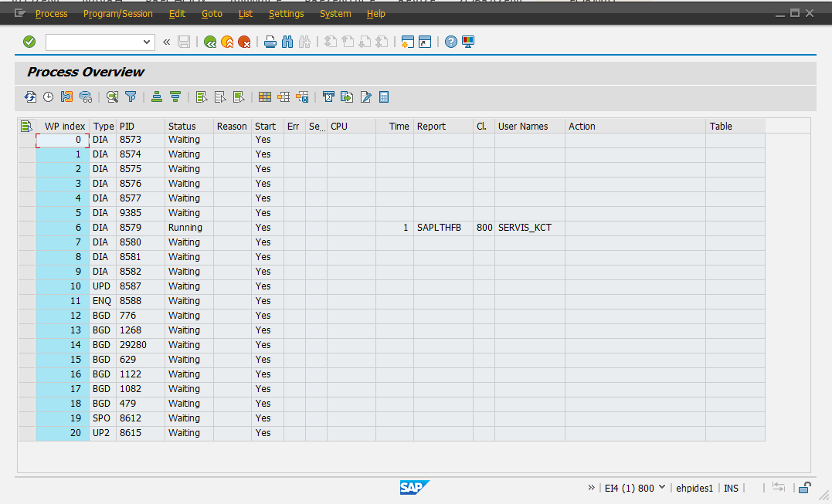Screen dimensions: 832x504
Task: Open the Help menu
Action: tap(375, 14)
